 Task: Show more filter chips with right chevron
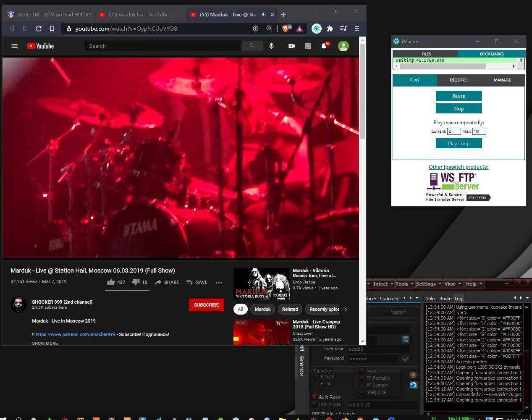(x=346, y=309)
